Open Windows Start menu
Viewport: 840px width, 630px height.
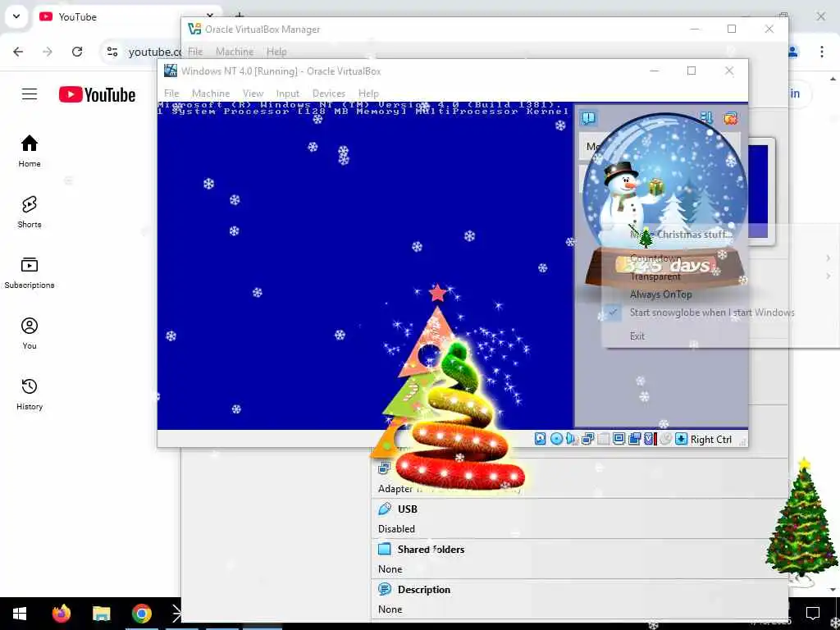point(20,614)
